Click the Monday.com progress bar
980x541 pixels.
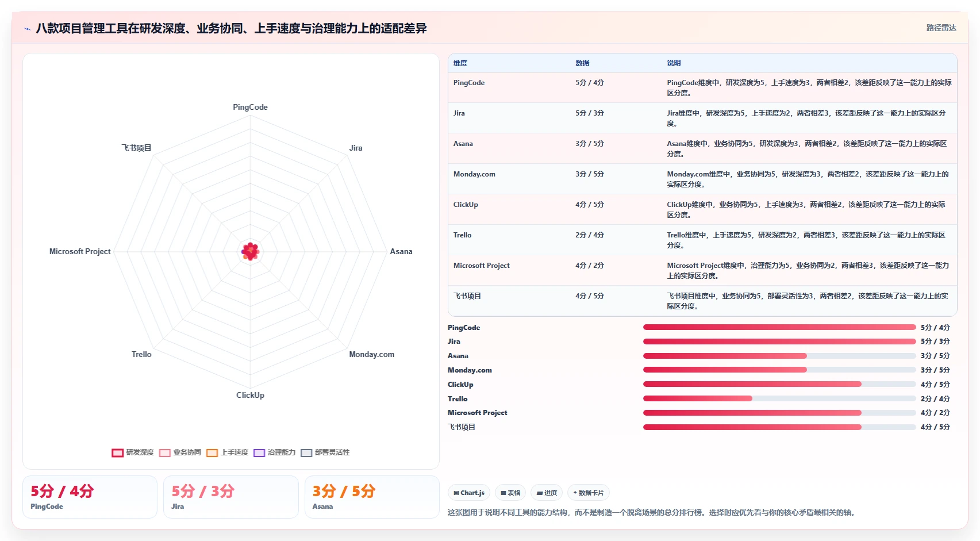pos(779,370)
